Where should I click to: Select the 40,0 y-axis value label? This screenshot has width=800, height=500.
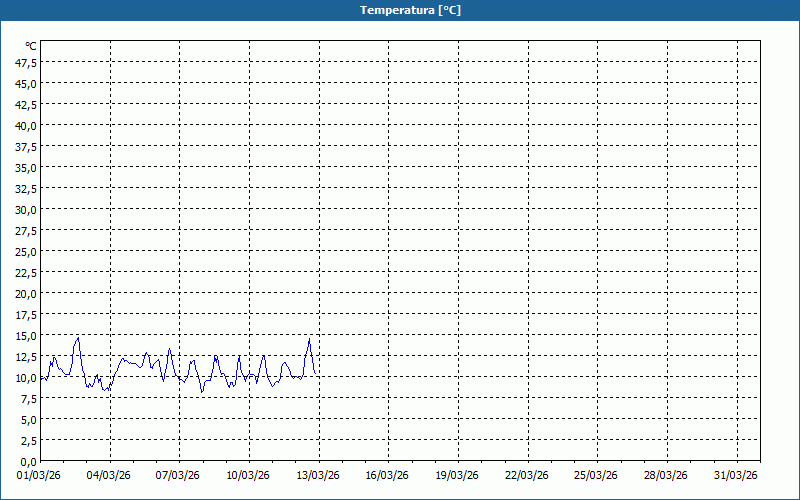click(26, 125)
